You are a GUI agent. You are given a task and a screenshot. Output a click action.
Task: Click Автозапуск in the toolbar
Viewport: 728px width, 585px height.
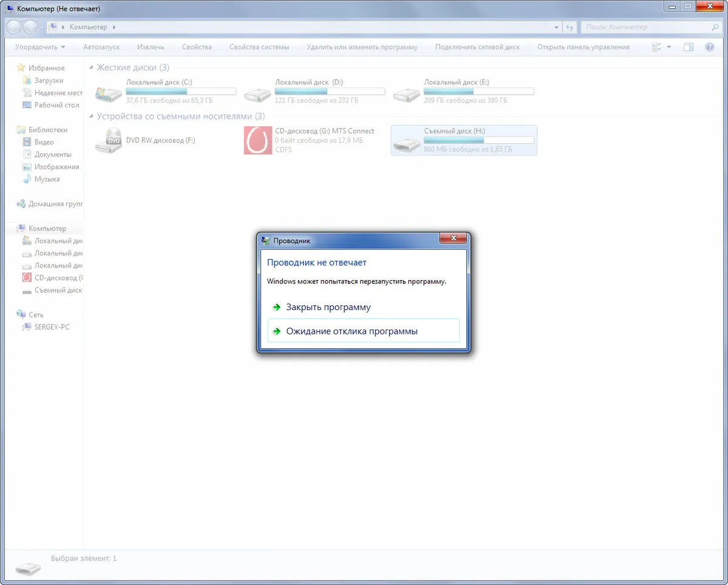coord(101,47)
